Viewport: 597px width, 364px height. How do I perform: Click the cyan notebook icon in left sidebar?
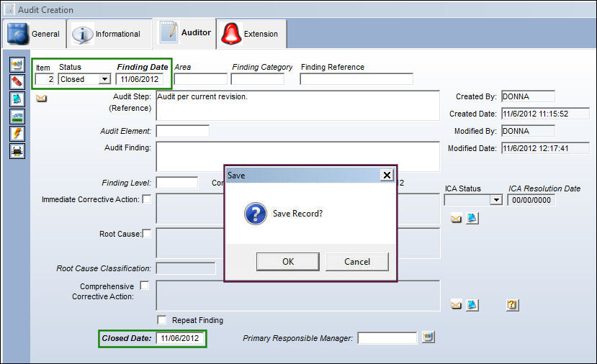click(17, 99)
